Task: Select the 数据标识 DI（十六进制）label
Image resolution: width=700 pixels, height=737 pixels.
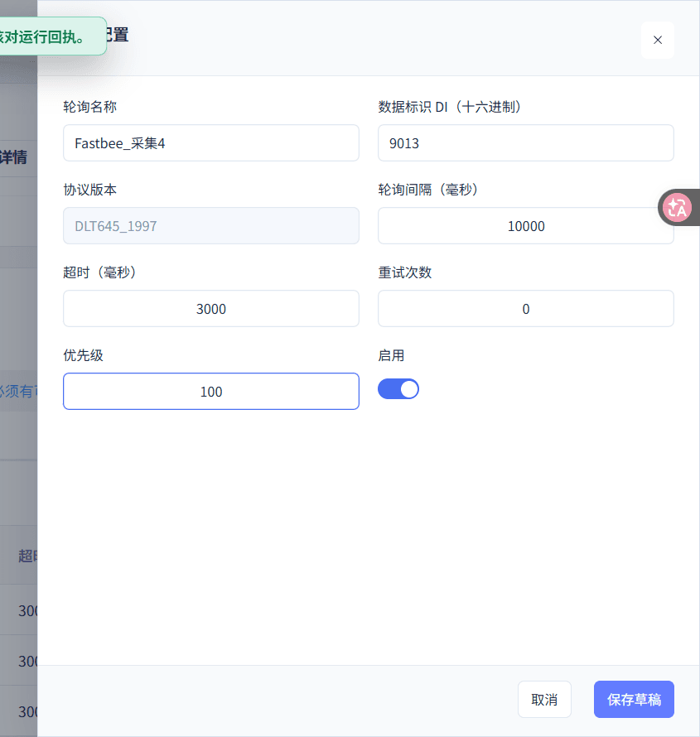Action: pyautogui.click(x=450, y=107)
